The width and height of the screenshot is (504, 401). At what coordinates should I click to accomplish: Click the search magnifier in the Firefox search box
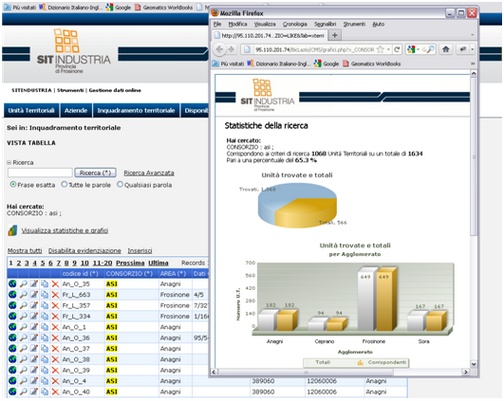click(430, 49)
